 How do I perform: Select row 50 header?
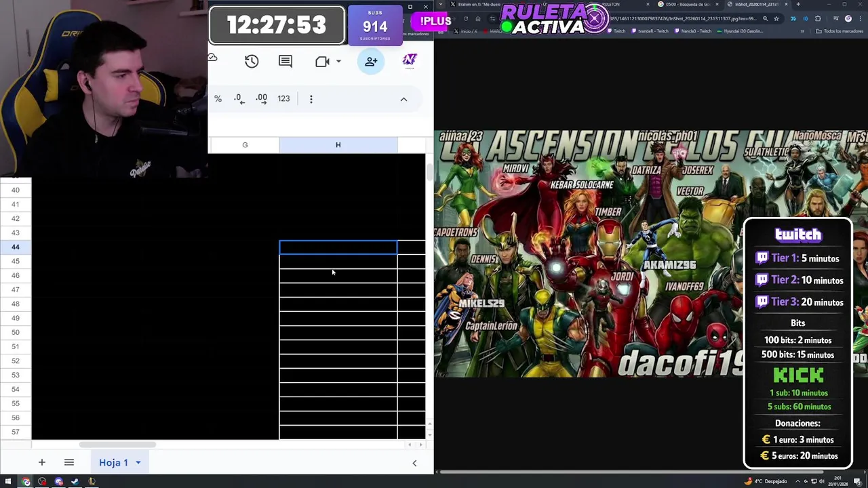click(x=15, y=332)
